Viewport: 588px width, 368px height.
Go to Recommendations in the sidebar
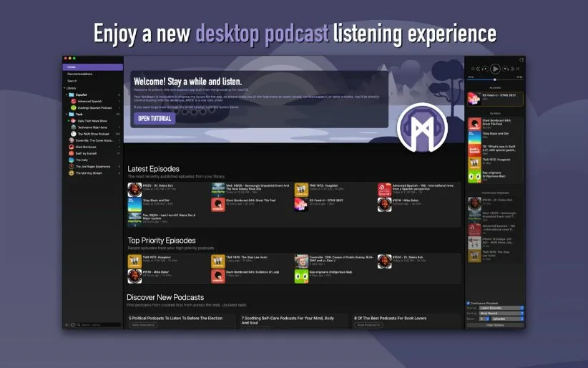point(79,74)
